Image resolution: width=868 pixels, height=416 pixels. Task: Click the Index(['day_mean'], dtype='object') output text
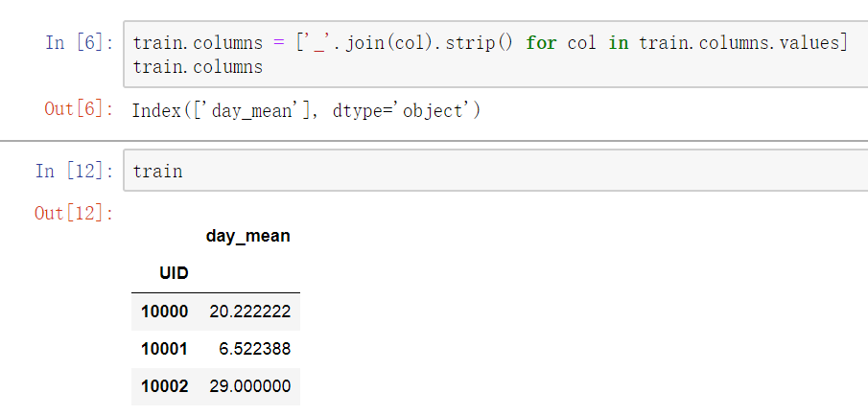coord(306,110)
